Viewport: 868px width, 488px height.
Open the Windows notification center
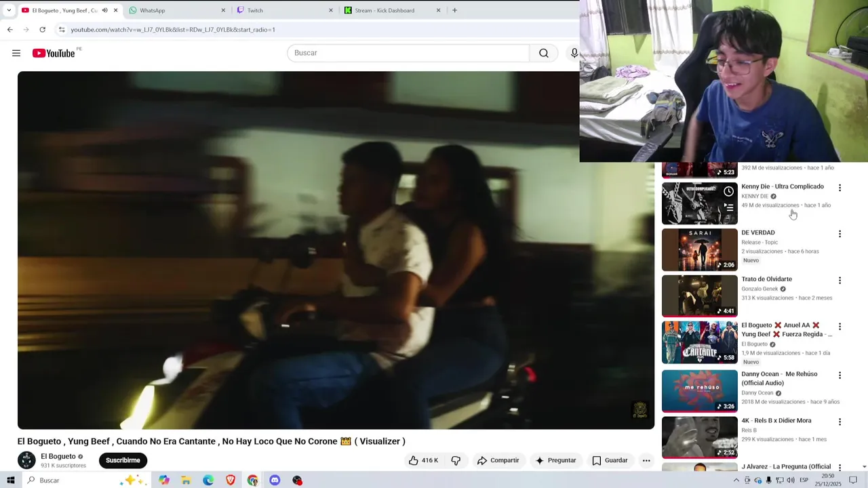click(x=853, y=480)
